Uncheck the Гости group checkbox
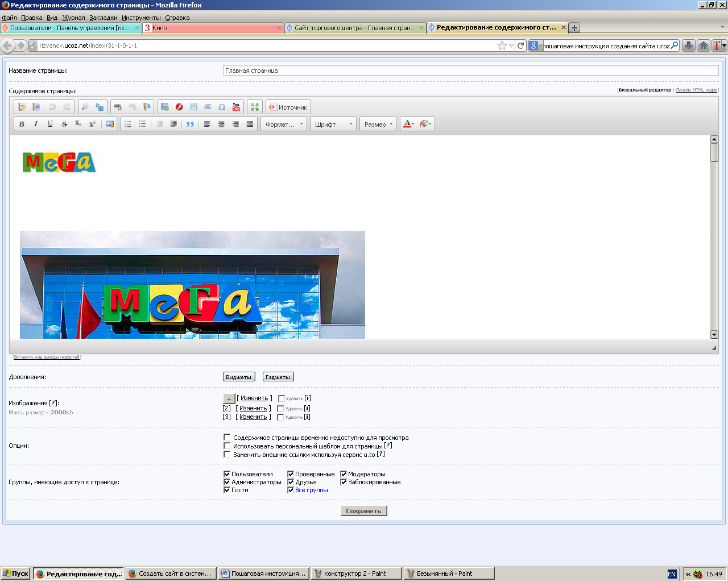Viewport: 728px width, 582px height. (227, 490)
